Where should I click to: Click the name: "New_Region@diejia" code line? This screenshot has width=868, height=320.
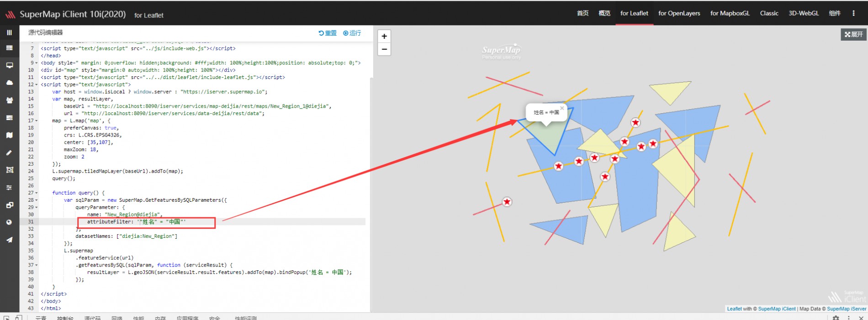click(125, 215)
